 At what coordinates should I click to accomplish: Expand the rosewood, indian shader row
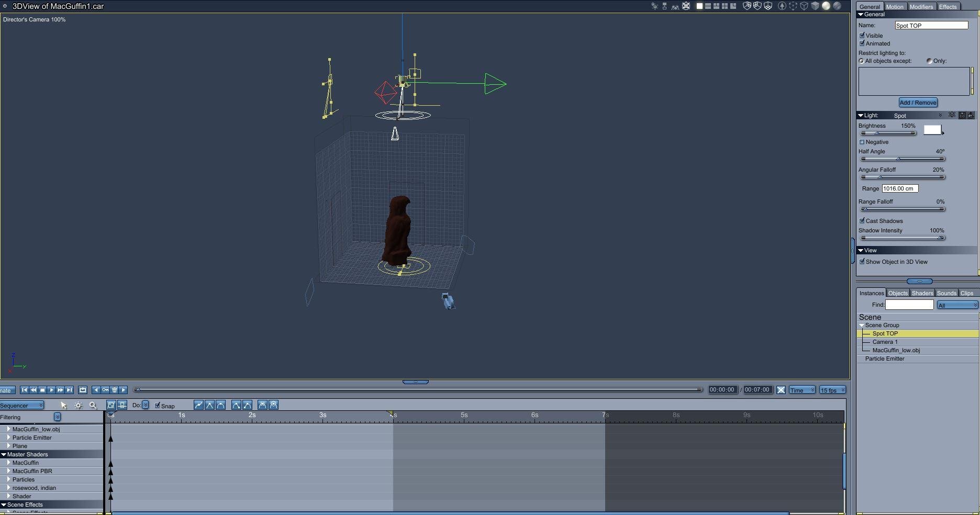pos(8,488)
